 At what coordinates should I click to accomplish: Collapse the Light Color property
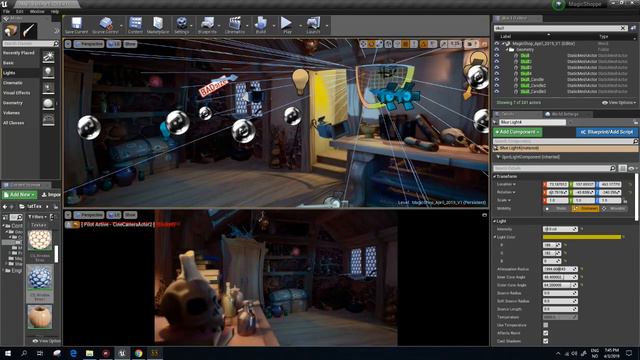click(x=495, y=237)
